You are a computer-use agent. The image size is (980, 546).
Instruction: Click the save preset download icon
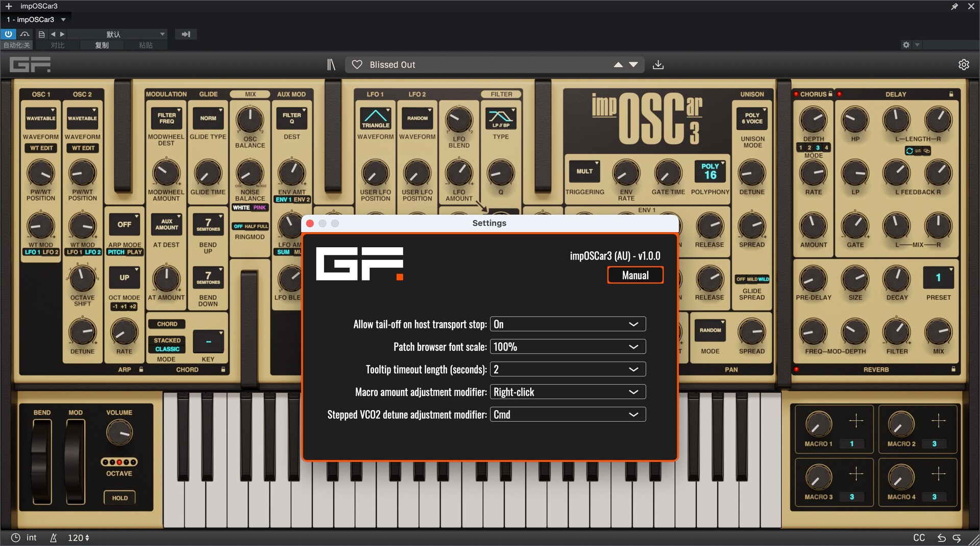click(x=658, y=65)
